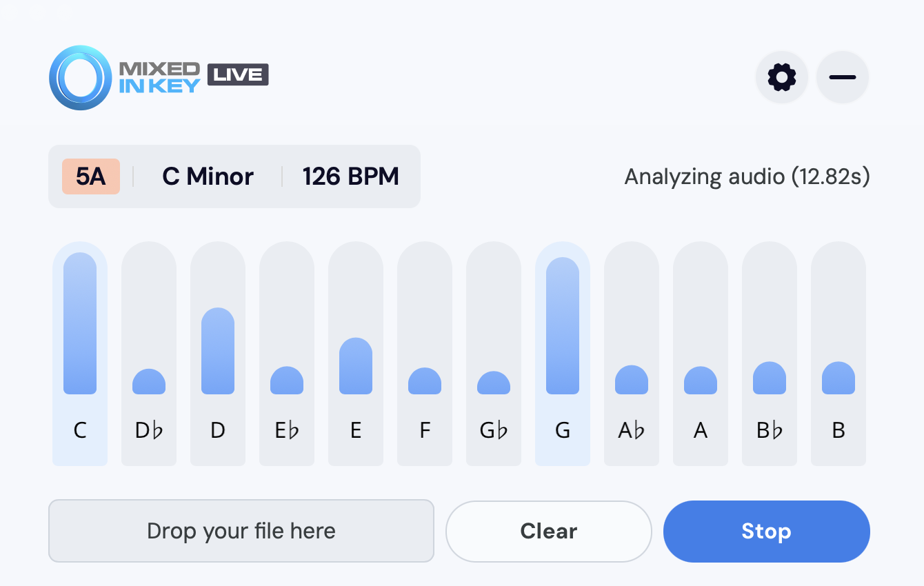The image size is (924, 586).
Task: Select the highlighted C note bar
Action: click(x=80, y=324)
